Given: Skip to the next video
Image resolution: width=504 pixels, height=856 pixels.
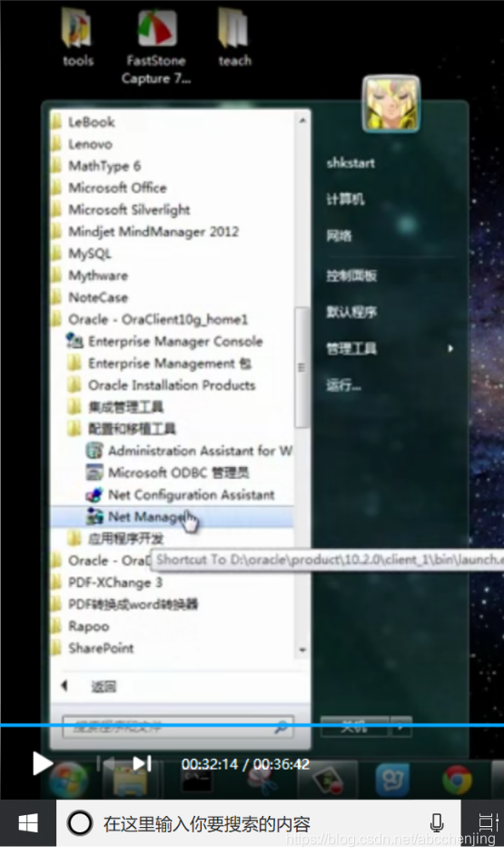Looking at the screenshot, I should (x=142, y=763).
